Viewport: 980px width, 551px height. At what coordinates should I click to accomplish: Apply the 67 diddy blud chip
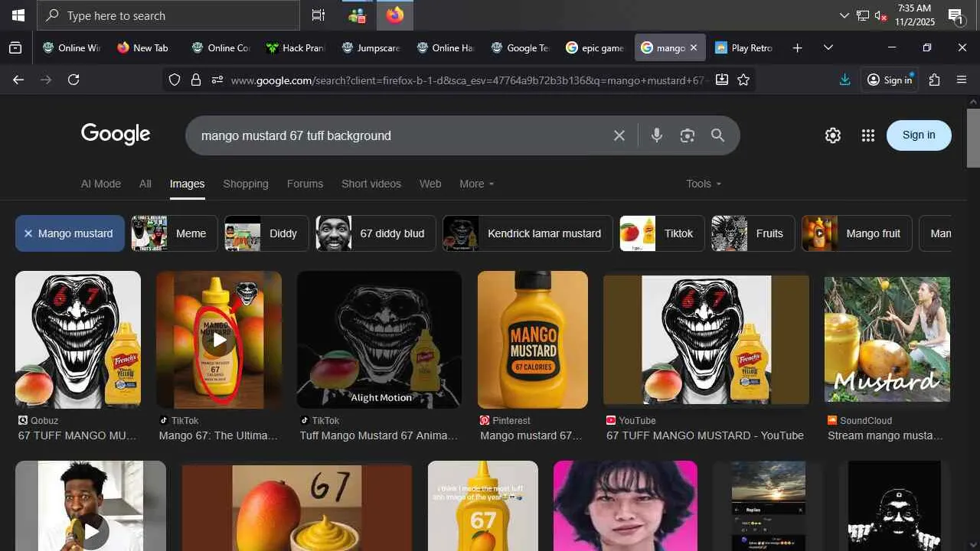pos(376,233)
